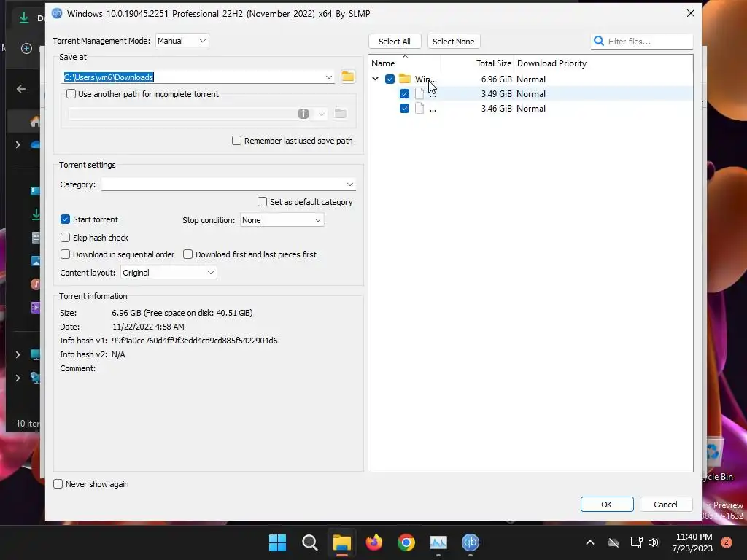Click the Info hash v1 value
The image size is (747, 560).
tap(194, 341)
